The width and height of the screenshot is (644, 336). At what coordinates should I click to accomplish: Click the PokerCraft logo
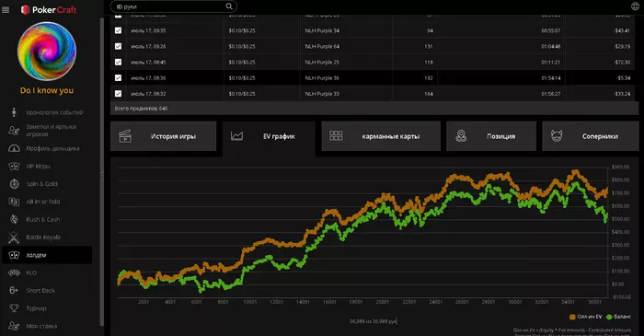point(49,10)
